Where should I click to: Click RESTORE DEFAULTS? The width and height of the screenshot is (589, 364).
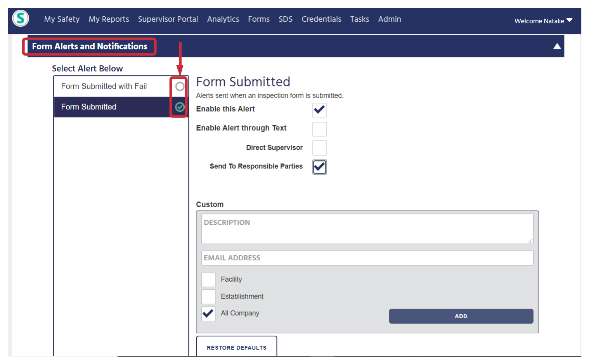236,347
